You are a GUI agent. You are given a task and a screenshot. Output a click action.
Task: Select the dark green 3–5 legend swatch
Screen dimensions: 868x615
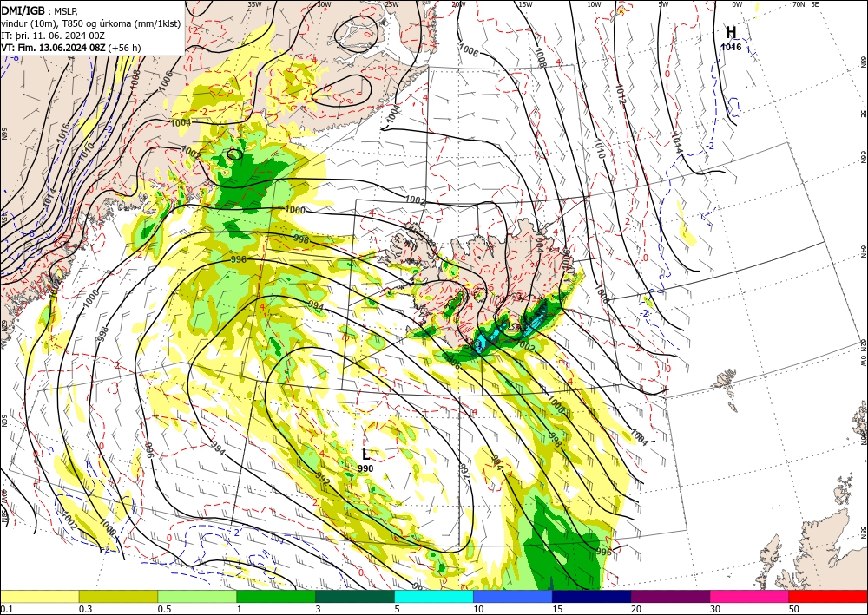[355, 596]
